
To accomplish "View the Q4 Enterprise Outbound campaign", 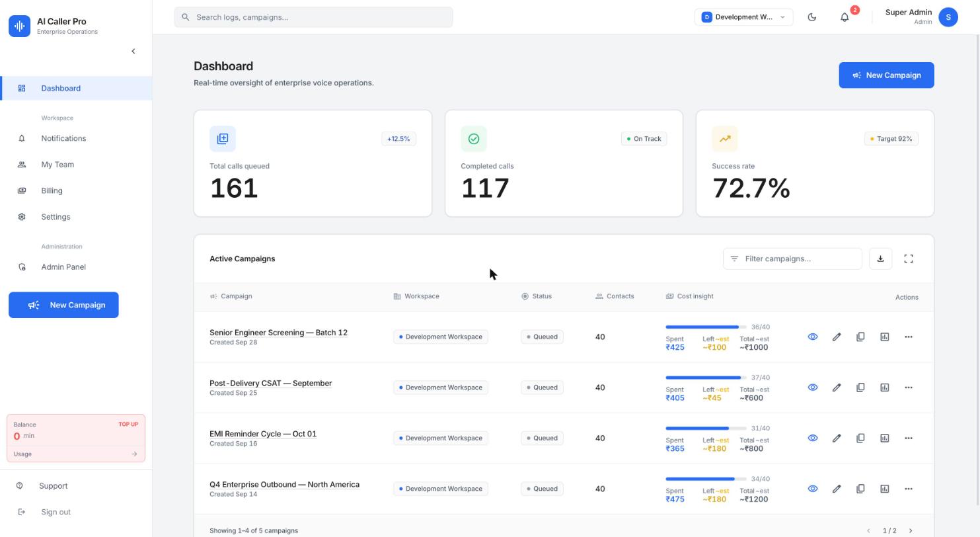I will (x=813, y=489).
